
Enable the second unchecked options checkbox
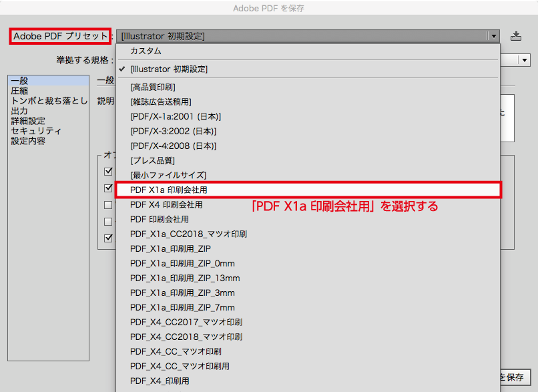(x=108, y=222)
